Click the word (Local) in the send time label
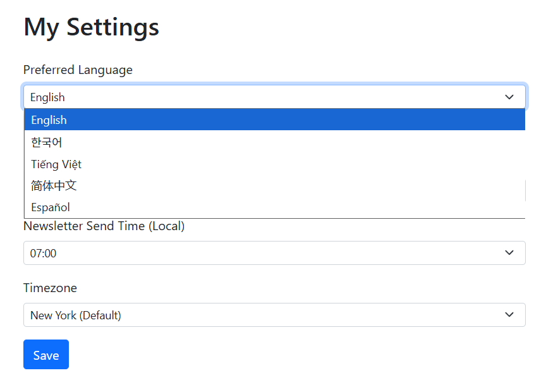The height and width of the screenshot is (392, 546). coord(166,226)
